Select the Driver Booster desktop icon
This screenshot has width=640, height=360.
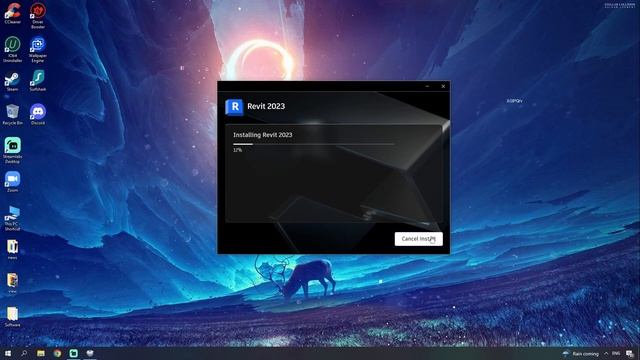coord(38,15)
